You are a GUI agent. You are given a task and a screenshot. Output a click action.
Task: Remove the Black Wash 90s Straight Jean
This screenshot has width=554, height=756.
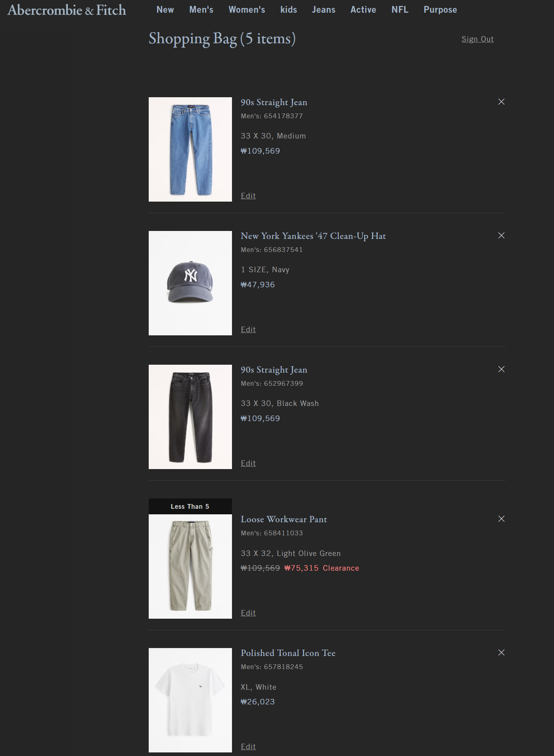[501, 369]
